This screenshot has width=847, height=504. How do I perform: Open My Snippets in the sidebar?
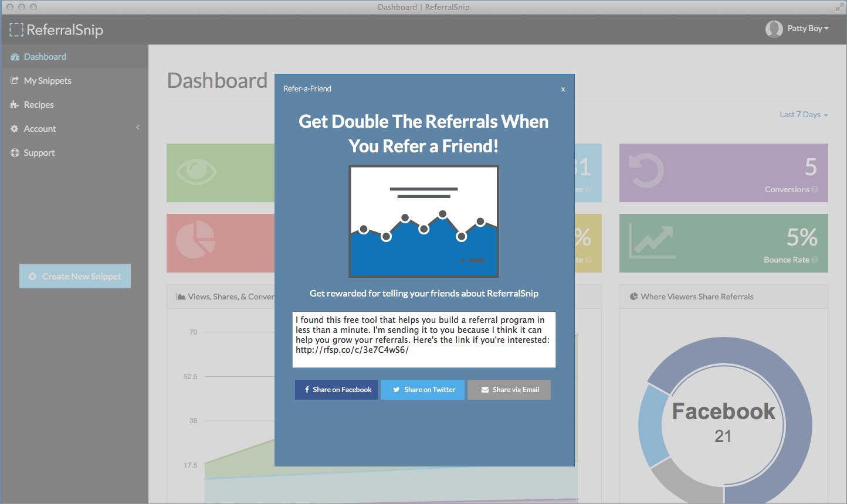pyautogui.click(x=74, y=81)
